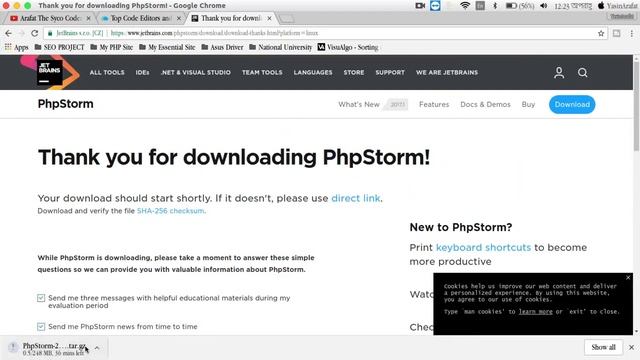This screenshot has height=360, width=640.
Task: Click the page vertical scrollbar thumb
Action: tap(636, 106)
